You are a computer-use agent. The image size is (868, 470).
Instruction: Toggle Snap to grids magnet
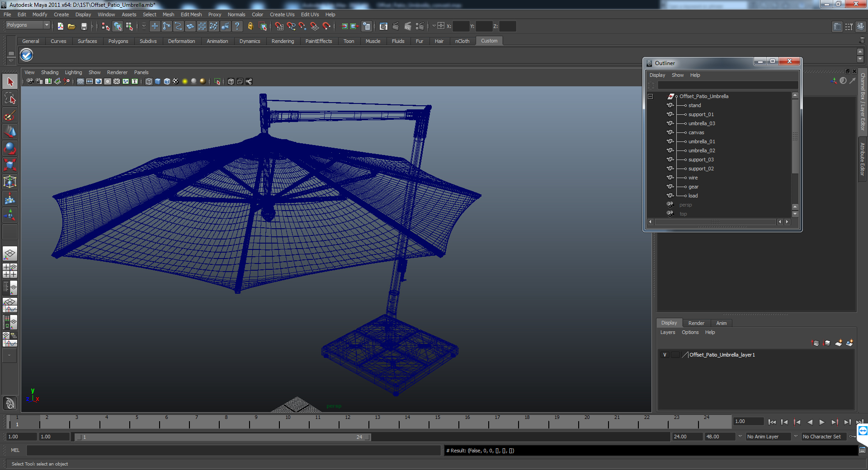pyautogui.click(x=279, y=26)
